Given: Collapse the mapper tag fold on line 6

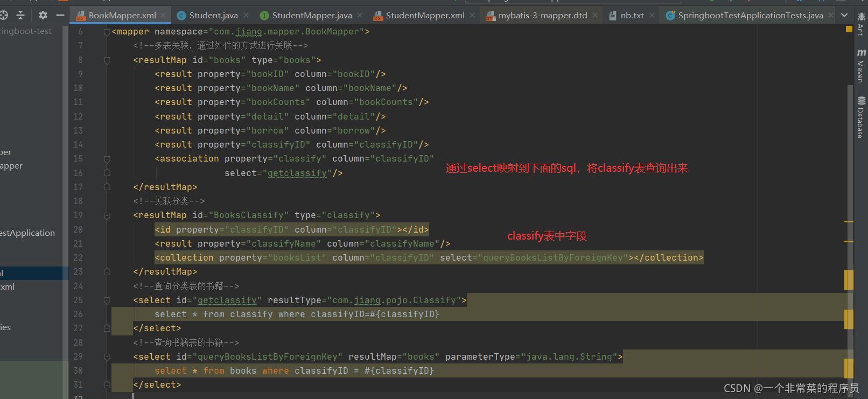Looking at the screenshot, I should [x=107, y=32].
